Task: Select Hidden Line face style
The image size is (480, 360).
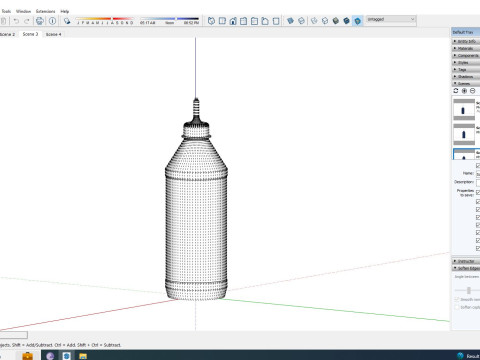Action: 325,21
